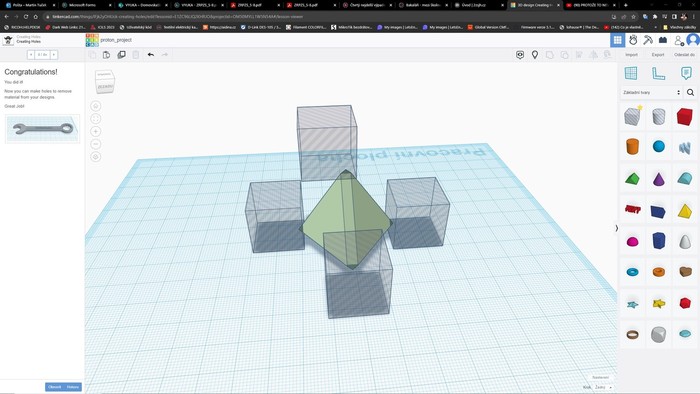
Task: Click the Align tool icon
Action: [579, 54]
